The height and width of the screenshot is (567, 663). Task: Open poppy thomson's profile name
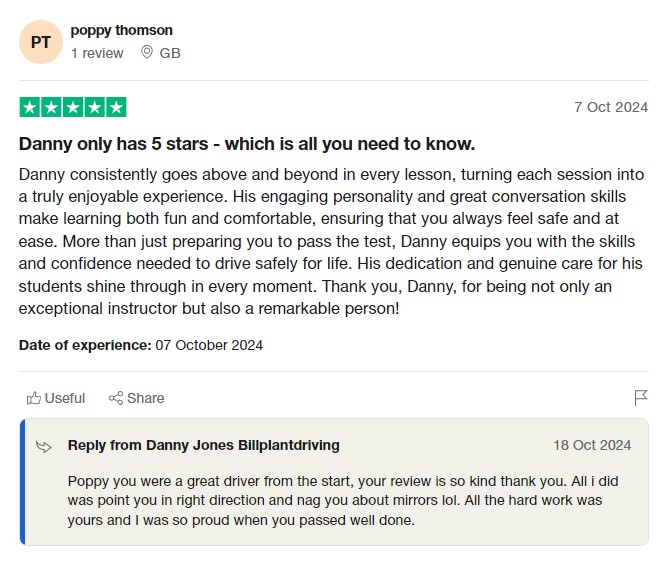(121, 30)
